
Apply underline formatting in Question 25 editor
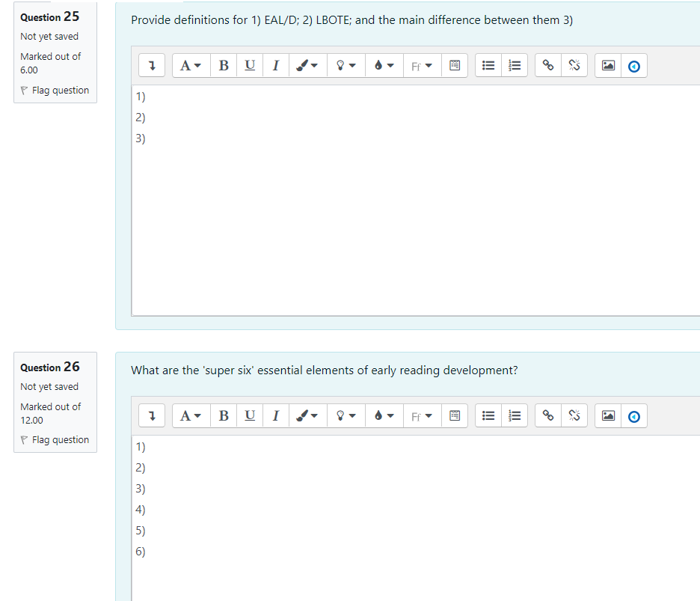pos(250,65)
